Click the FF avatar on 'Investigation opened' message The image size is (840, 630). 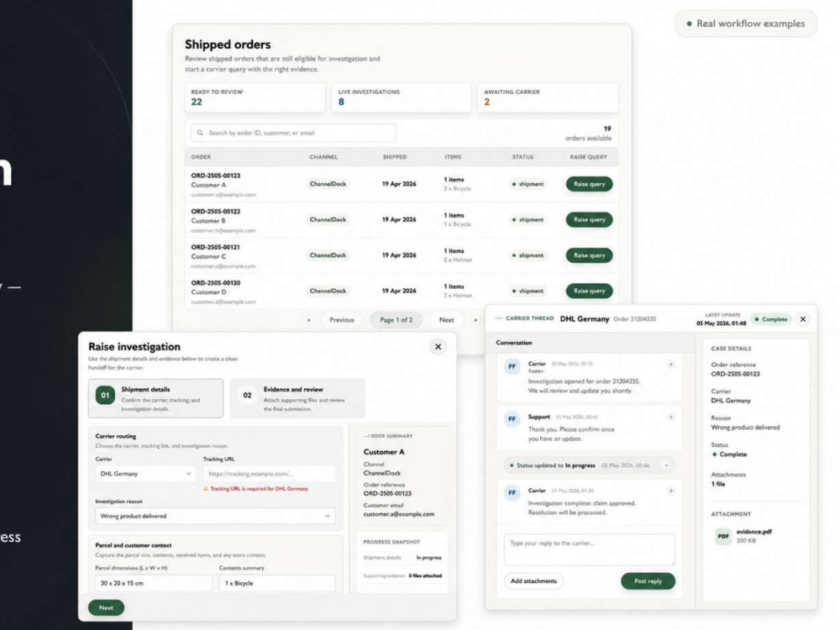(512, 367)
